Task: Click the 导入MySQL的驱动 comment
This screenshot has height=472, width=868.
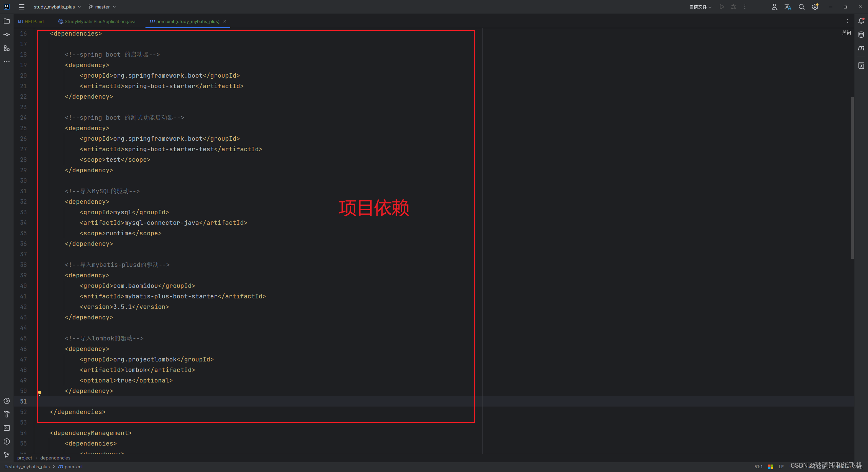Action: tap(102, 191)
